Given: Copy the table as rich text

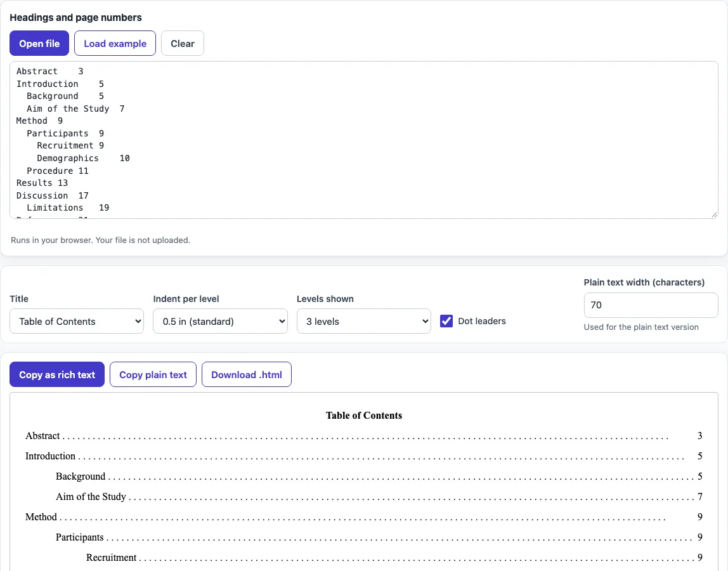Looking at the screenshot, I should point(57,374).
